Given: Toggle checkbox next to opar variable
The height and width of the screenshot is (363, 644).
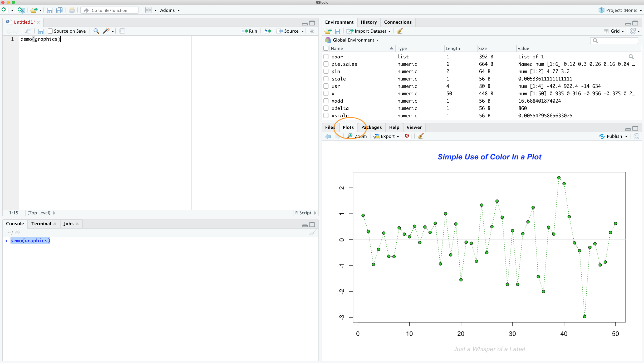Looking at the screenshot, I should click(x=326, y=57).
